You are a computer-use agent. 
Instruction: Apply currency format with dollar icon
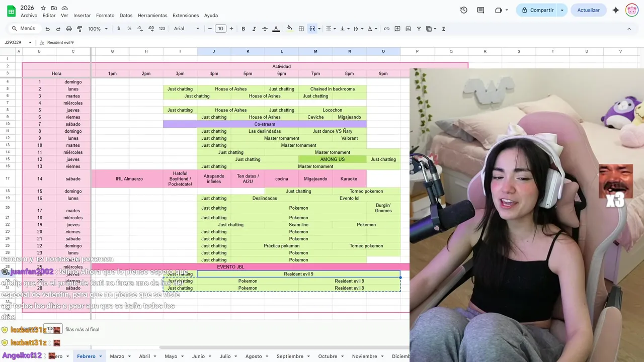coord(119,29)
